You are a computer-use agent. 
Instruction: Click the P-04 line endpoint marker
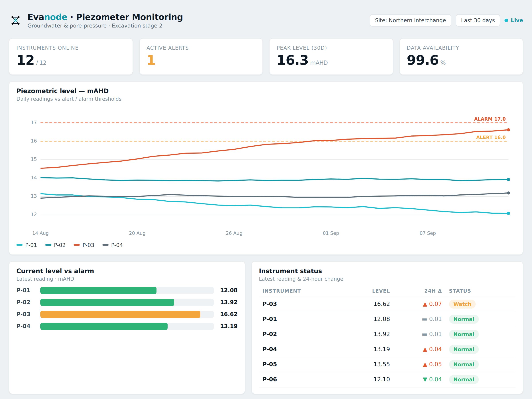coord(509,193)
